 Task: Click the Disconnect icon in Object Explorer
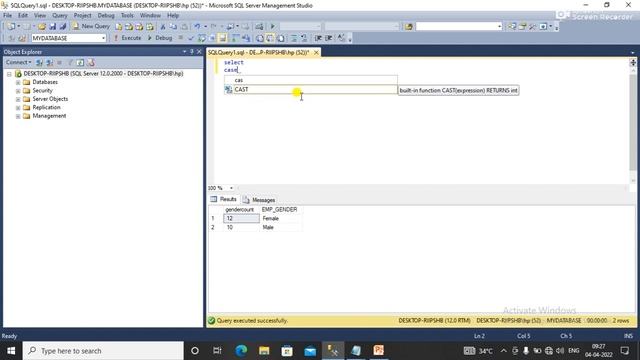pos(49,62)
